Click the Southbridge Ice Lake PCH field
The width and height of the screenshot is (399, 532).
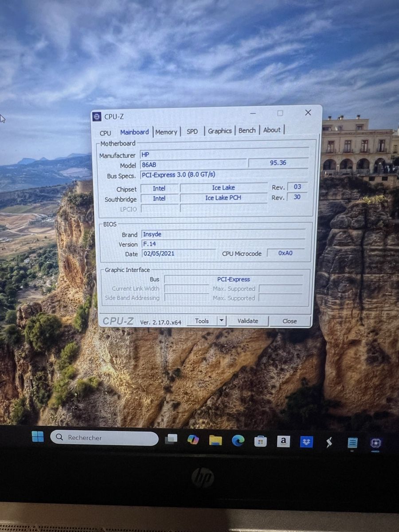pyautogui.click(x=223, y=198)
